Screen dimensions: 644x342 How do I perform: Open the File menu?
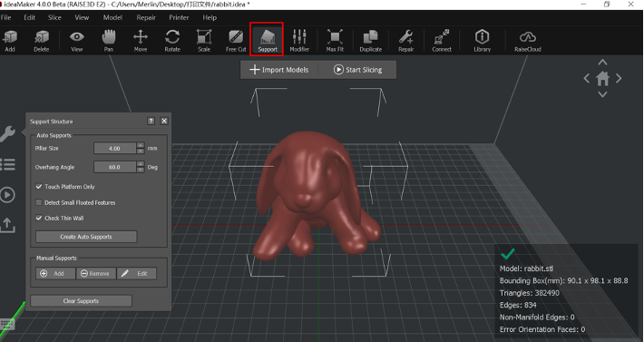(x=5, y=17)
